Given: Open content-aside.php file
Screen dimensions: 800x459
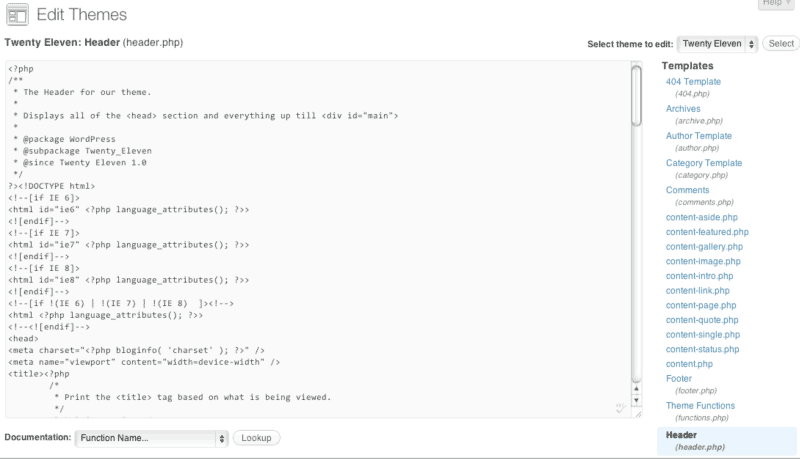Looking at the screenshot, I should [x=701, y=217].
